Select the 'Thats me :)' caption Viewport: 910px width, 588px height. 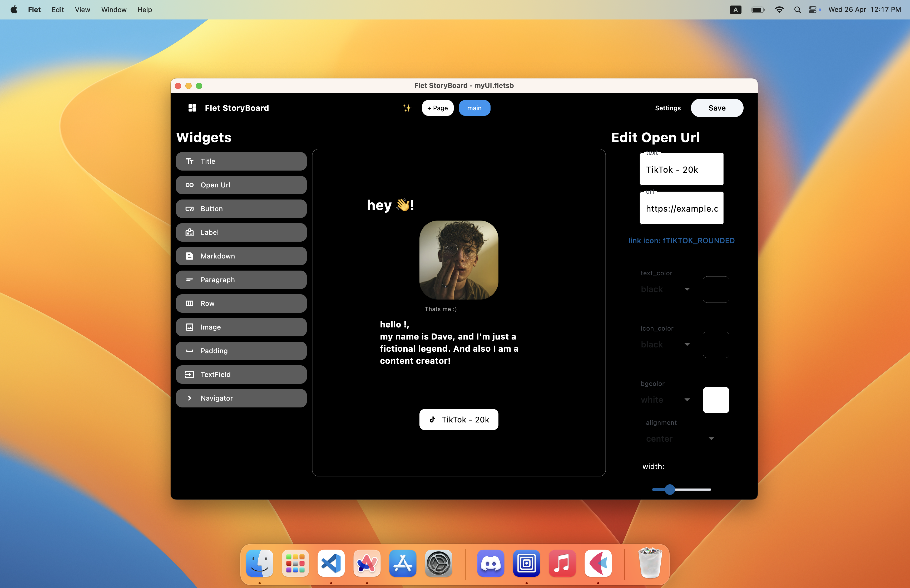click(x=441, y=309)
